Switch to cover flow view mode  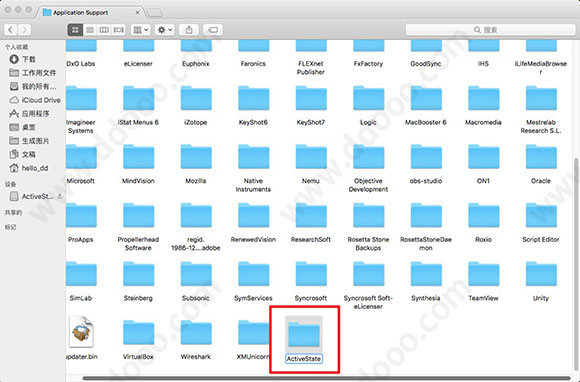click(118, 30)
